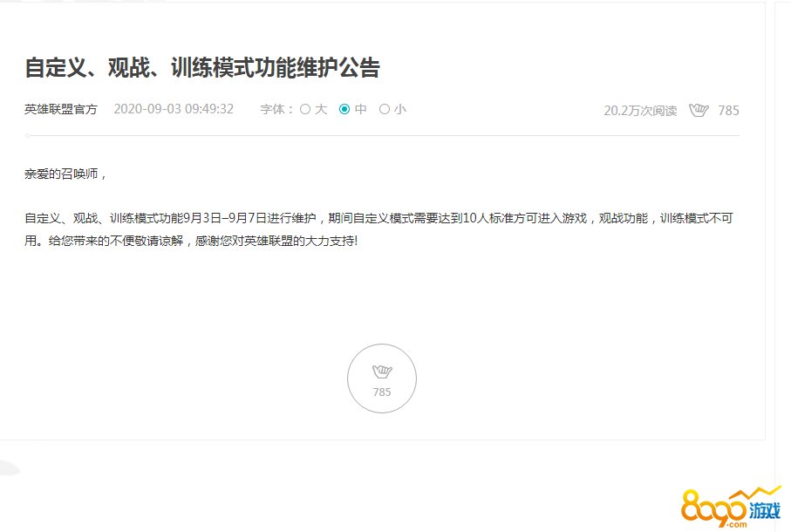Click the 字体： label
This screenshot has height=532, width=791.
tap(277, 109)
